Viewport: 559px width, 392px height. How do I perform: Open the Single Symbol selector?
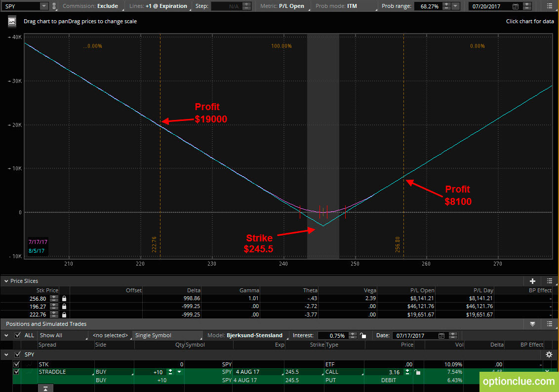pos(167,335)
